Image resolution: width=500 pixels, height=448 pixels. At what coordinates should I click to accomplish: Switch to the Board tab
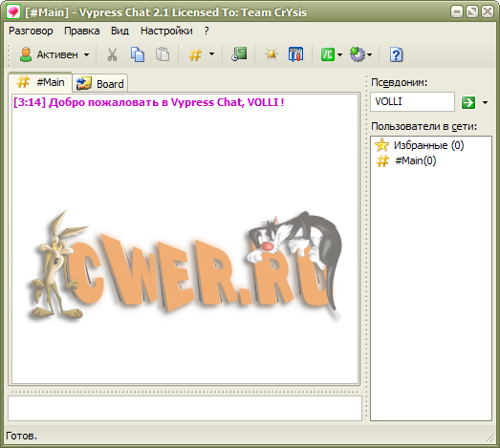[x=100, y=84]
